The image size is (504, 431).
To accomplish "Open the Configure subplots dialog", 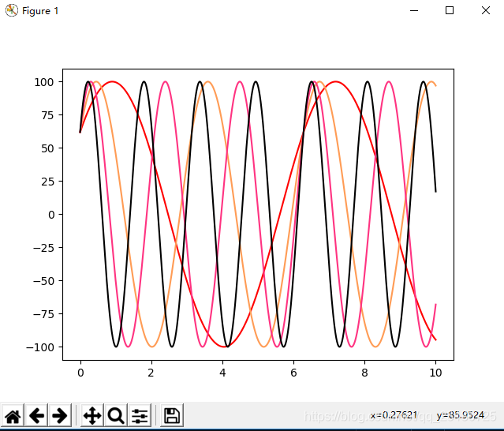I will 140,415.
